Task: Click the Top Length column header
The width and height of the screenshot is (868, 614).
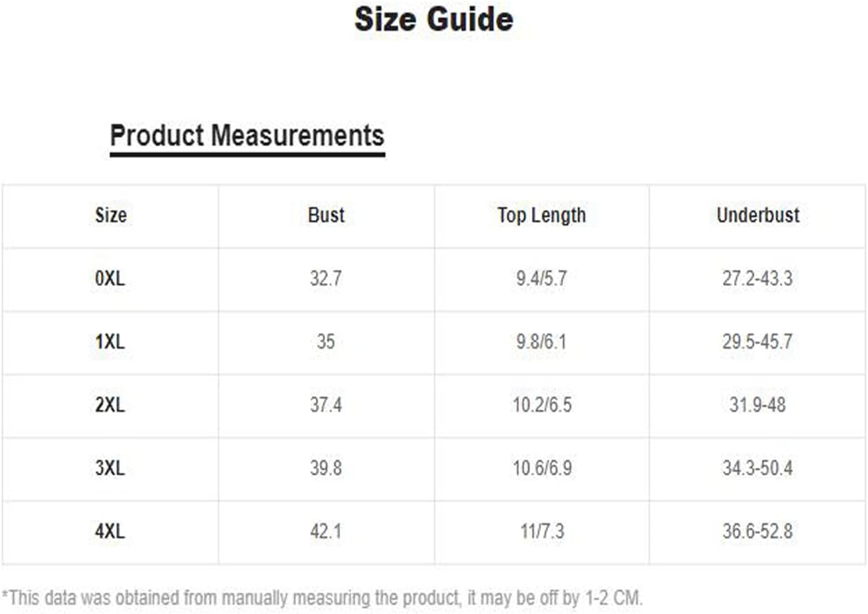Action: (542, 215)
